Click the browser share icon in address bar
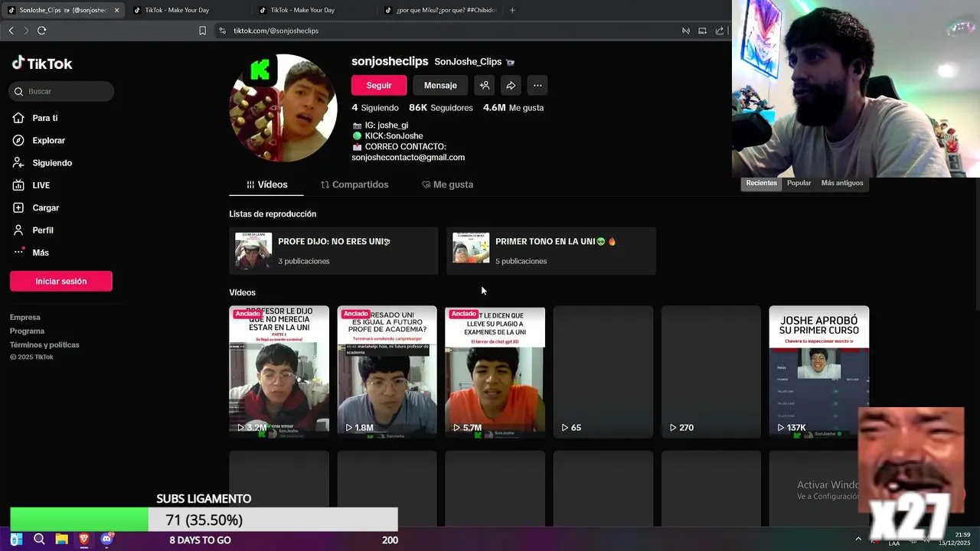Viewport: 980px width, 551px height. tap(720, 31)
